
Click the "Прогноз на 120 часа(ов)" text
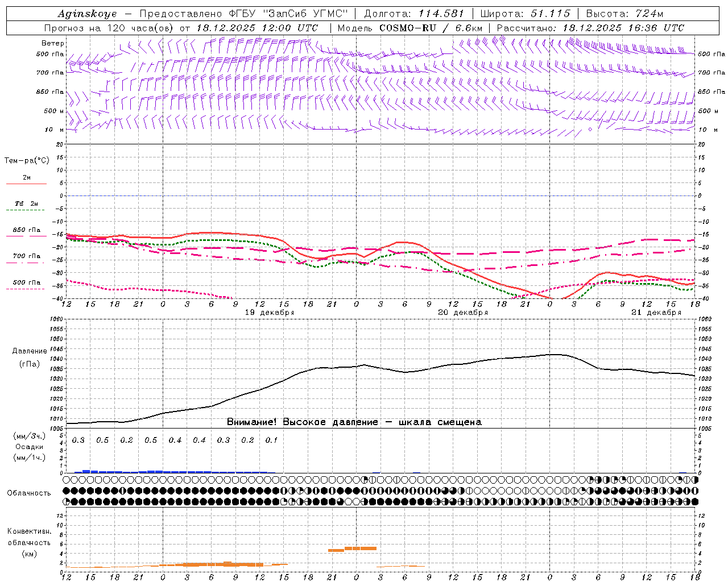coord(109,28)
